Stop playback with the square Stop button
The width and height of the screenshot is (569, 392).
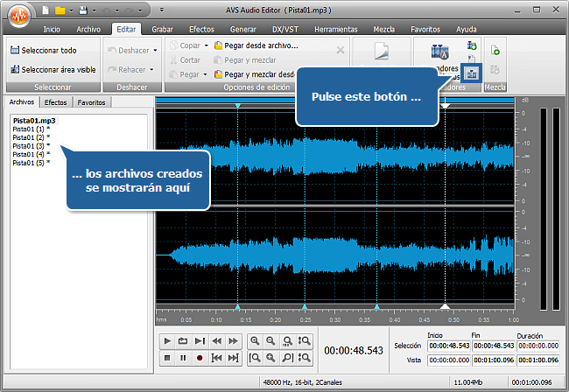click(x=167, y=358)
